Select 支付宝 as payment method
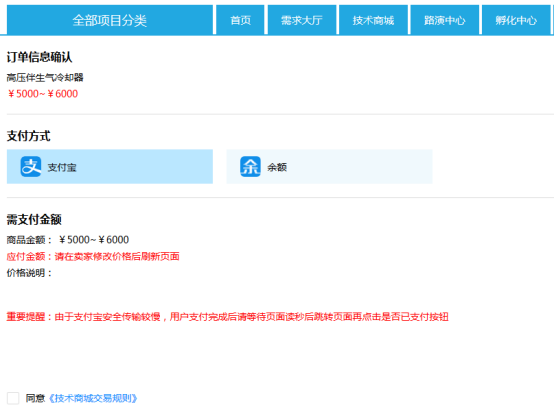 110,166
